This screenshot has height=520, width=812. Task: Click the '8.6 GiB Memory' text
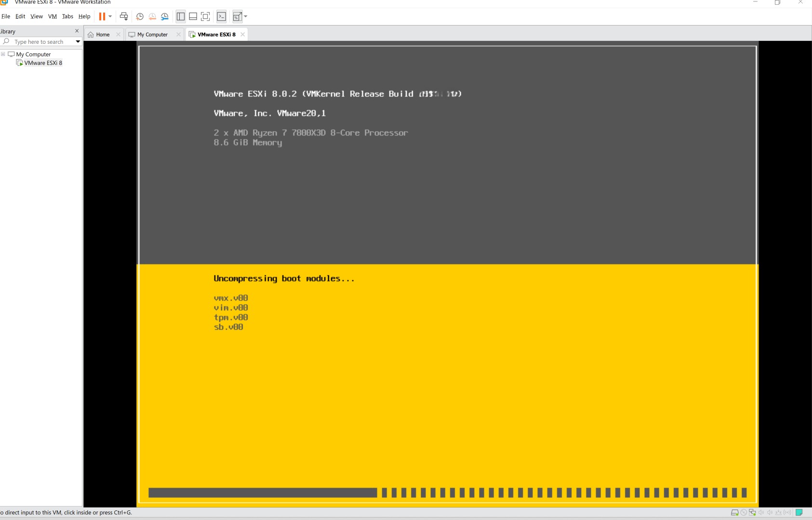point(248,143)
